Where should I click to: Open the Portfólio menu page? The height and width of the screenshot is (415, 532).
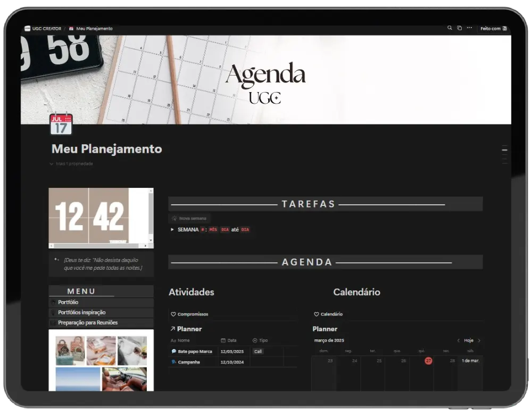pos(68,302)
